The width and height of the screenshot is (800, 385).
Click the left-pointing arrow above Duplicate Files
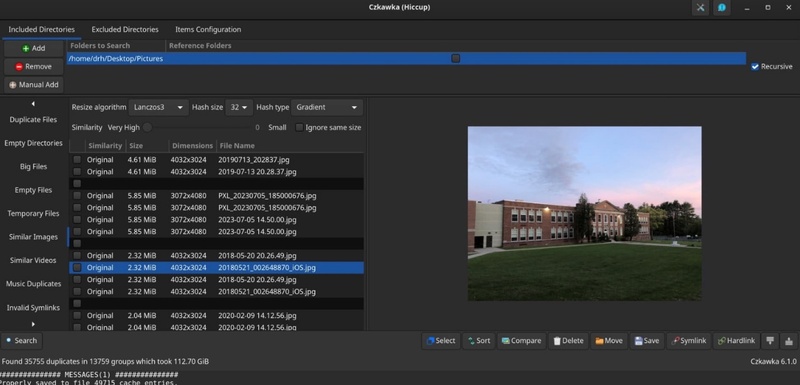33,104
